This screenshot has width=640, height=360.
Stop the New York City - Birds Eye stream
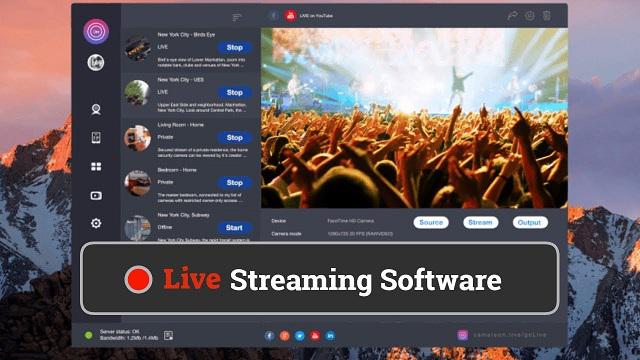click(235, 47)
